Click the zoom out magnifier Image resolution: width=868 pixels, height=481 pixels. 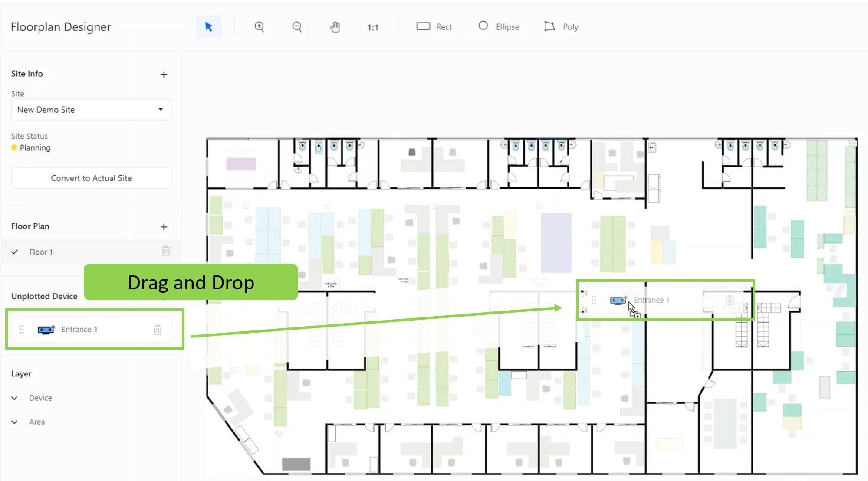[x=297, y=27]
